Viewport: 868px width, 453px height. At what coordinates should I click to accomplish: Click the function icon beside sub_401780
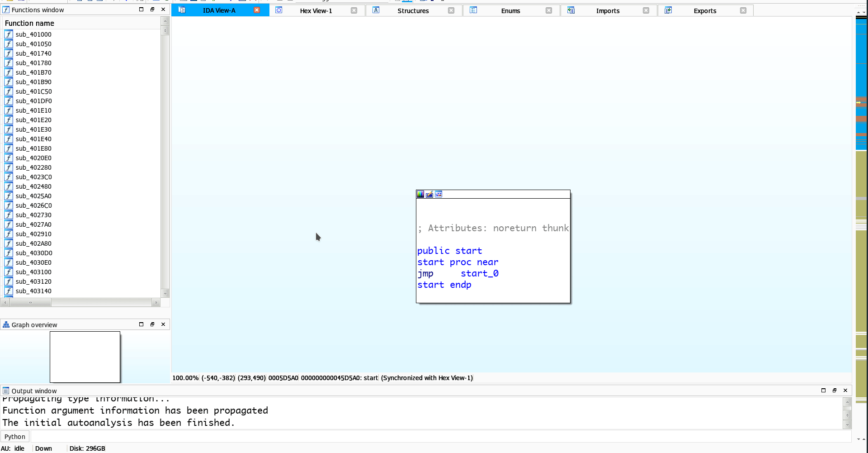point(9,63)
